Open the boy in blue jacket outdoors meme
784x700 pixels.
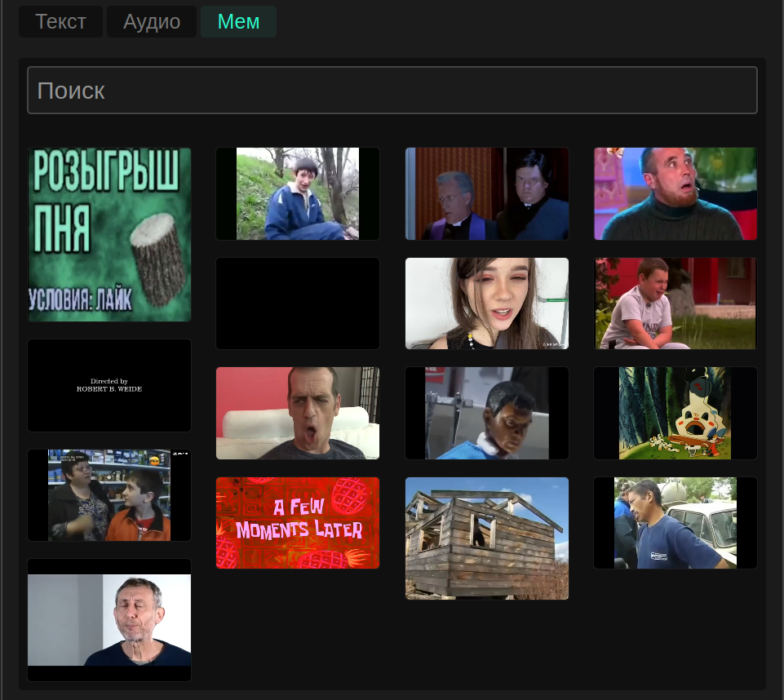pyautogui.click(x=298, y=193)
